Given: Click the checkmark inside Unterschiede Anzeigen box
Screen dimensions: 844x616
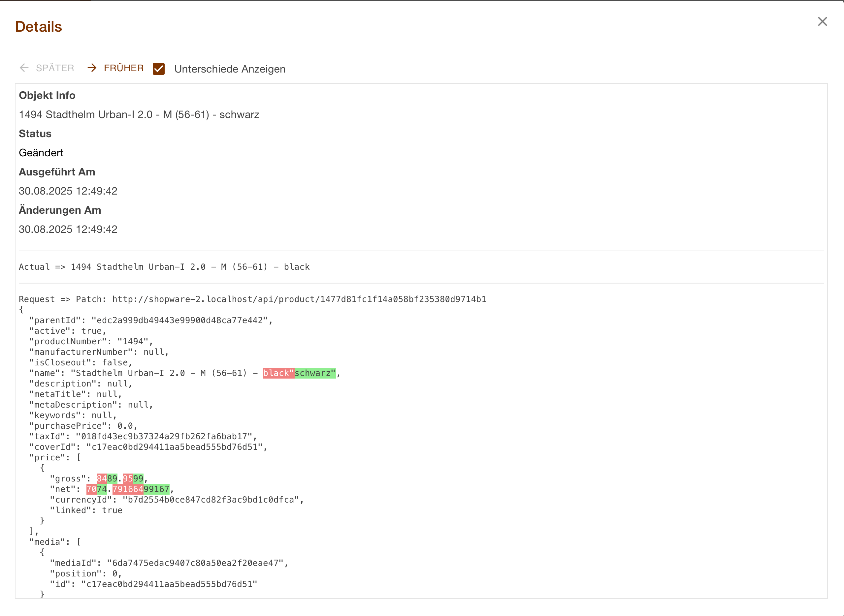Looking at the screenshot, I should tap(159, 69).
